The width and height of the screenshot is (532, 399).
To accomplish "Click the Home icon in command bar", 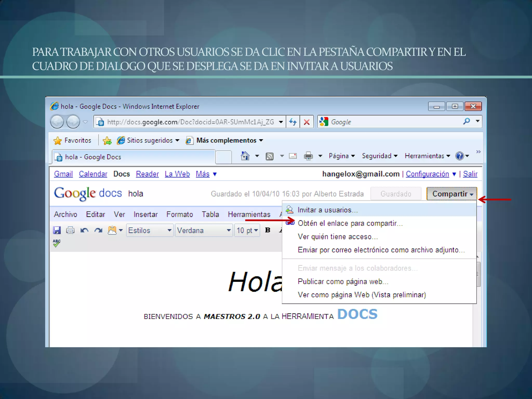I will tap(245, 156).
